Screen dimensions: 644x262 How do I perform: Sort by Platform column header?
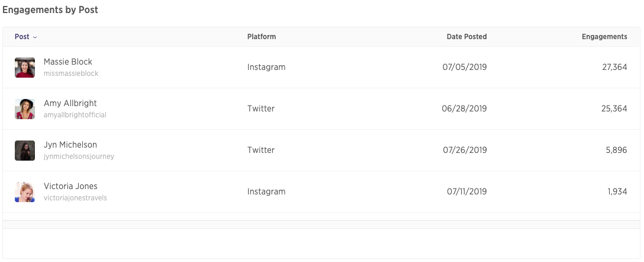pyautogui.click(x=262, y=37)
